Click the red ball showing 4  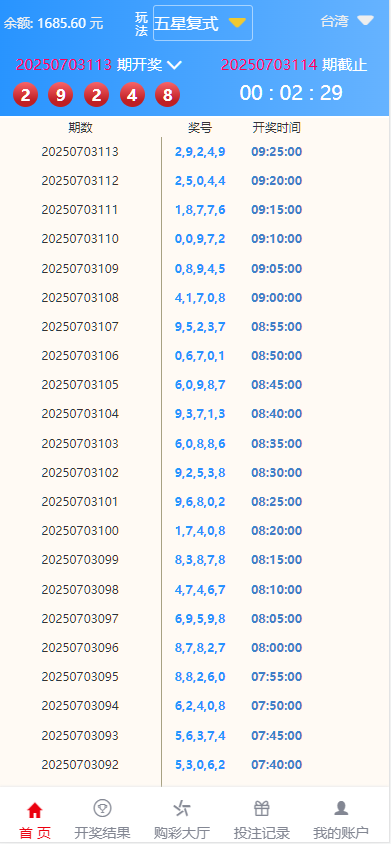click(132, 96)
